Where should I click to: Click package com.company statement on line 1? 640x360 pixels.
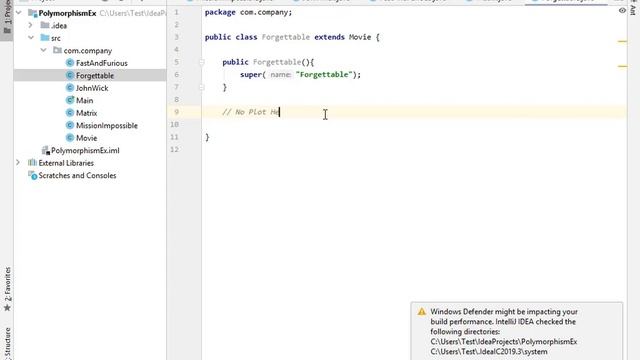coord(248,12)
